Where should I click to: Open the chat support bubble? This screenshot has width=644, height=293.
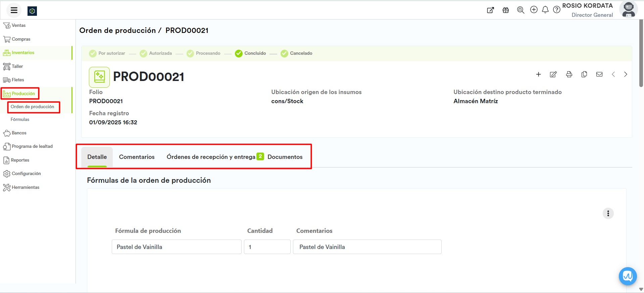click(628, 276)
